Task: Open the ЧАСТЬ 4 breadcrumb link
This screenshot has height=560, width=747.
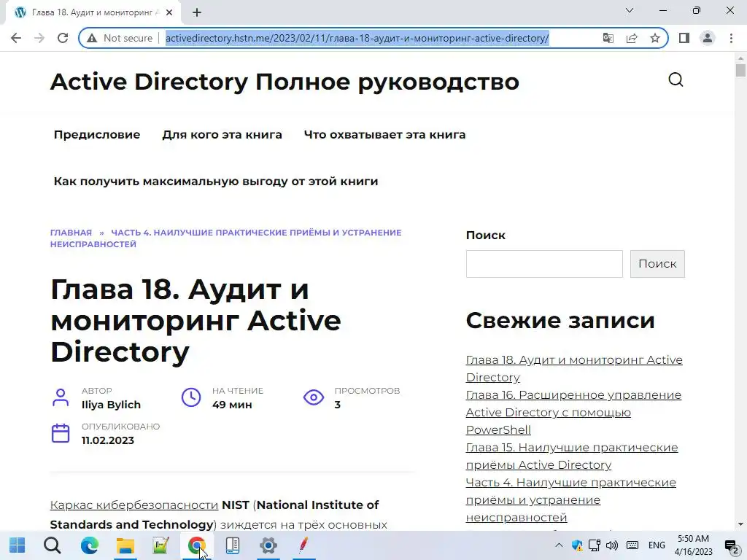Action: click(226, 238)
